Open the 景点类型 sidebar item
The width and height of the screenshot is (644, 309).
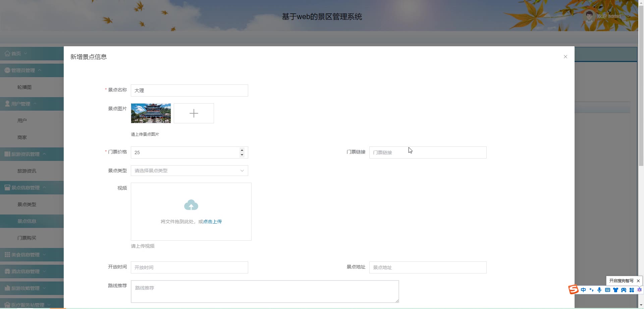tap(32, 204)
